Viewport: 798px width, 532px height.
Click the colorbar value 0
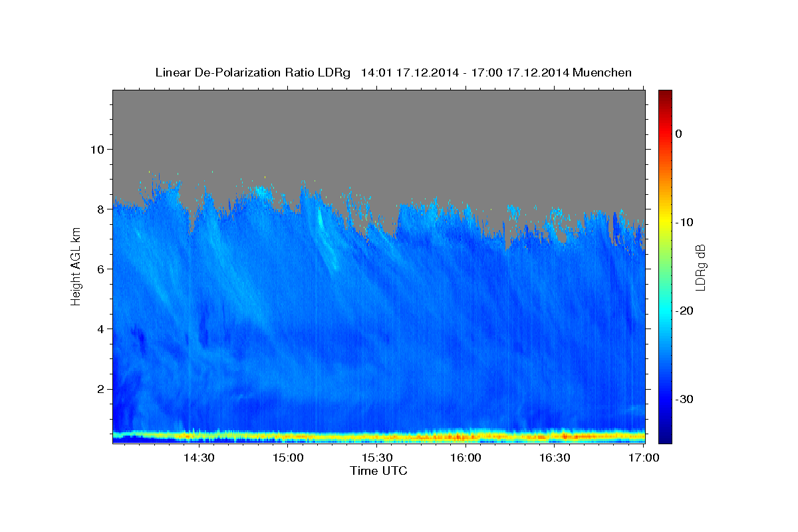coord(678,134)
